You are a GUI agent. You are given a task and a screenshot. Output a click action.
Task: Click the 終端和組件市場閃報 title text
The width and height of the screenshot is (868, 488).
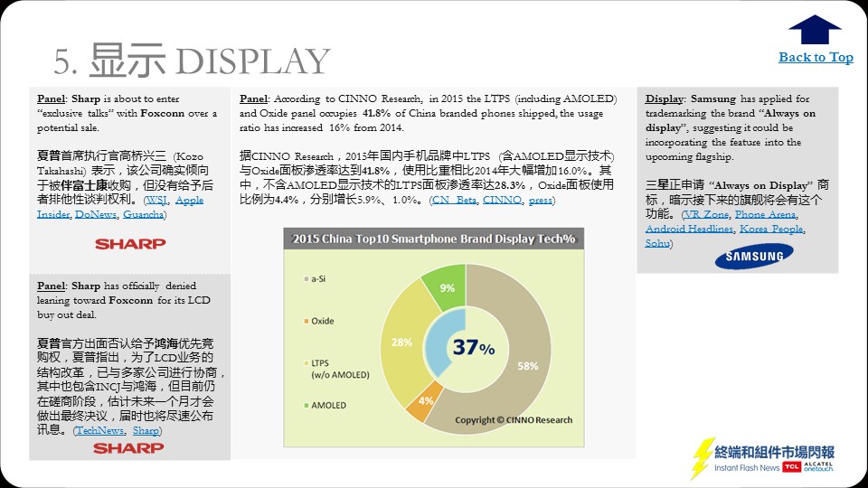[x=775, y=452]
